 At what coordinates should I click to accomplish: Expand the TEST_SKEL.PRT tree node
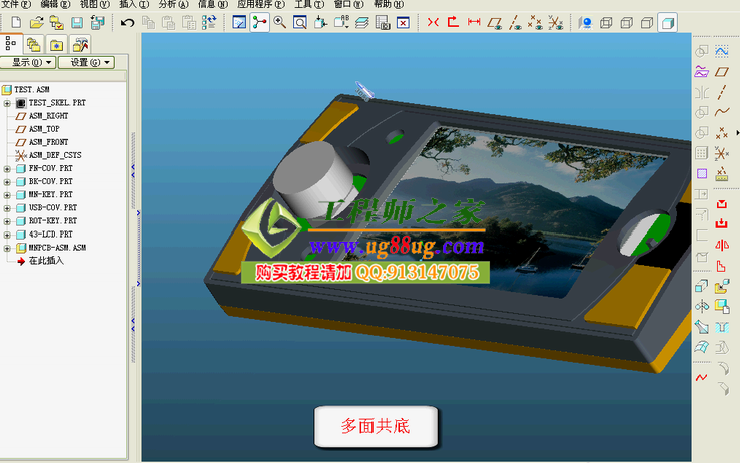point(7,103)
